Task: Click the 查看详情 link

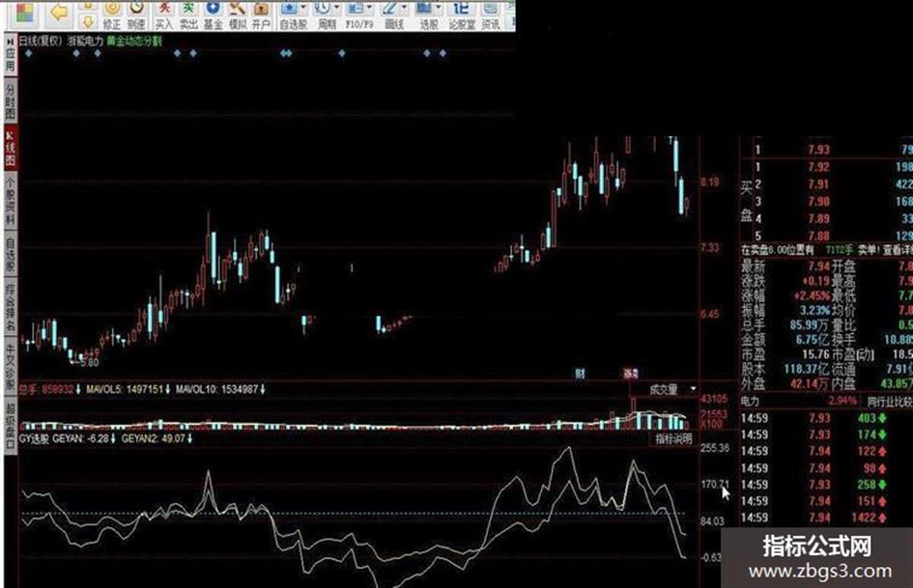Action: tap(898, 250)
